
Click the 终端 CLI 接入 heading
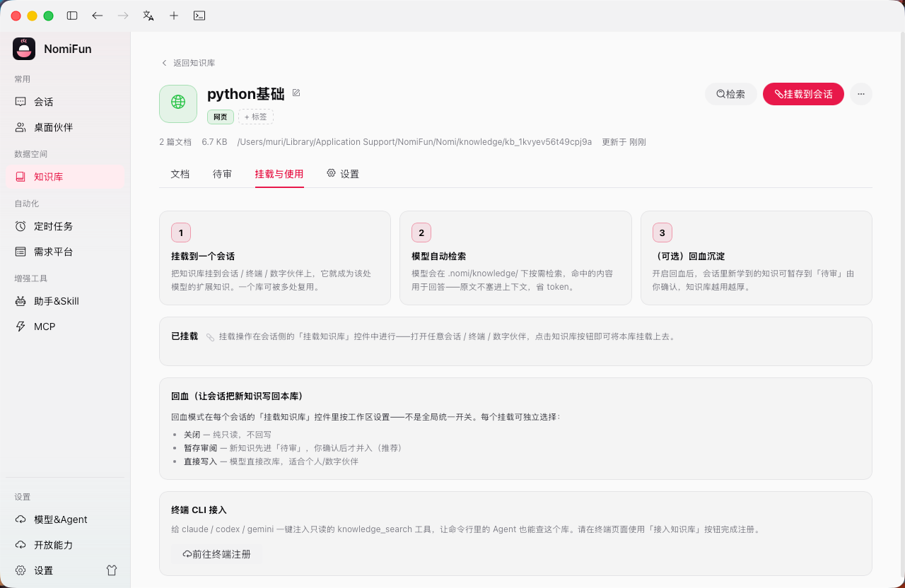click(x=199, y=510)
